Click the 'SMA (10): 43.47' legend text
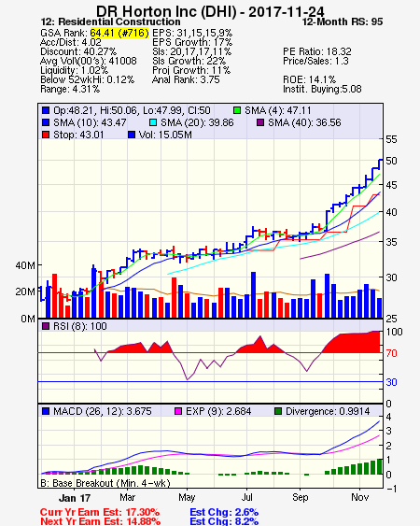 click(90, 122)
